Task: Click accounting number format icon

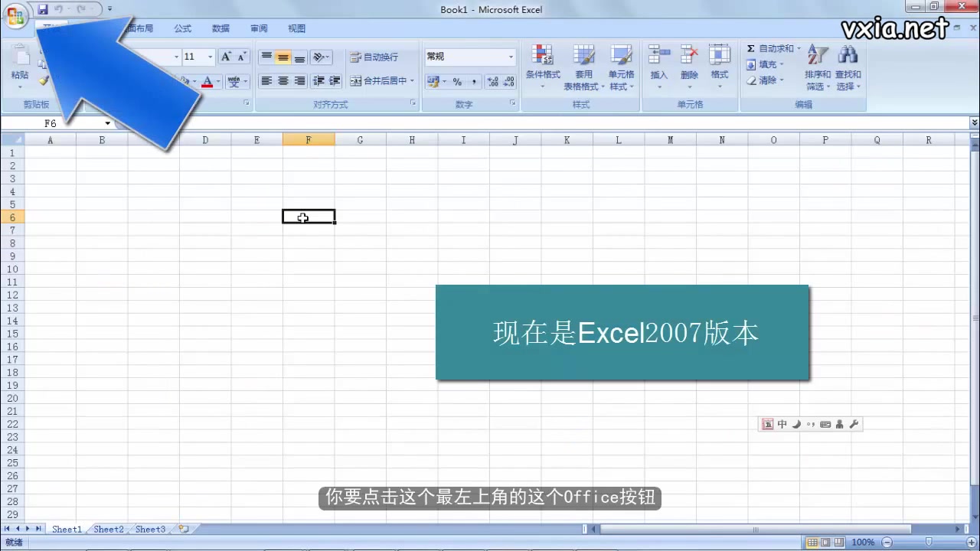Action: [x=433, y=81]
